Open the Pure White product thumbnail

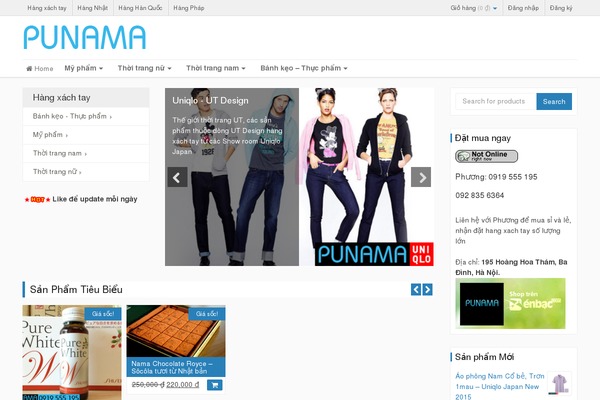(x=72, y=353)
